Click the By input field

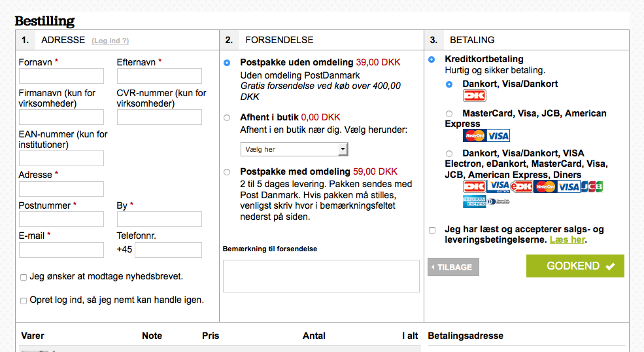[x=160, y=219]
